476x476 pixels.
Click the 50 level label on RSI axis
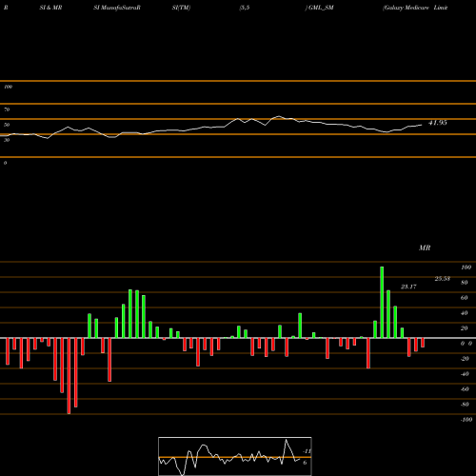click(x=7, y=125)
